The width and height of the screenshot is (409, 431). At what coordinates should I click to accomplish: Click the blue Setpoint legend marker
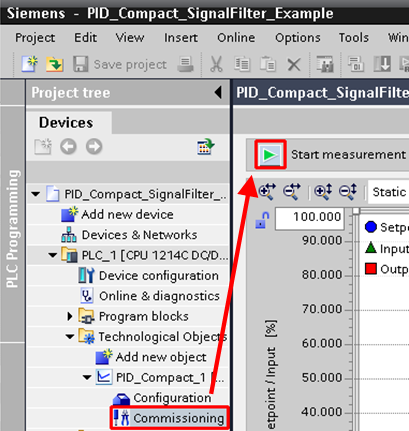[x=371, y=227]
